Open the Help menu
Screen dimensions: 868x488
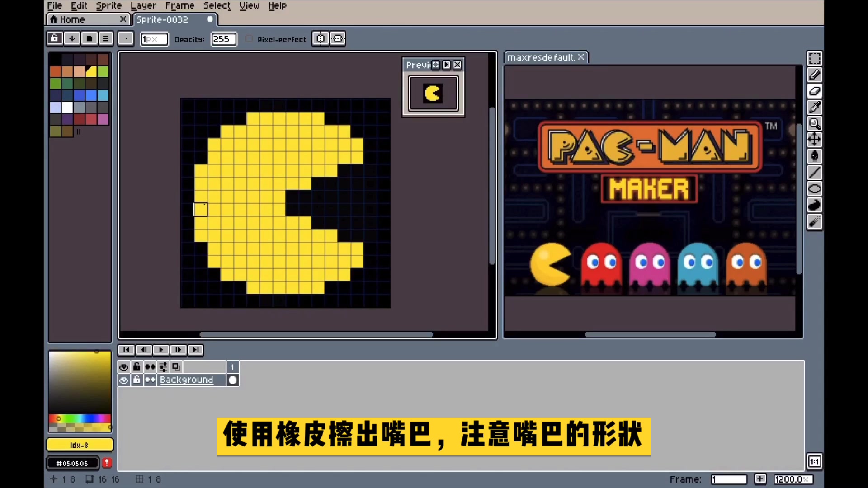click(277, 5)
